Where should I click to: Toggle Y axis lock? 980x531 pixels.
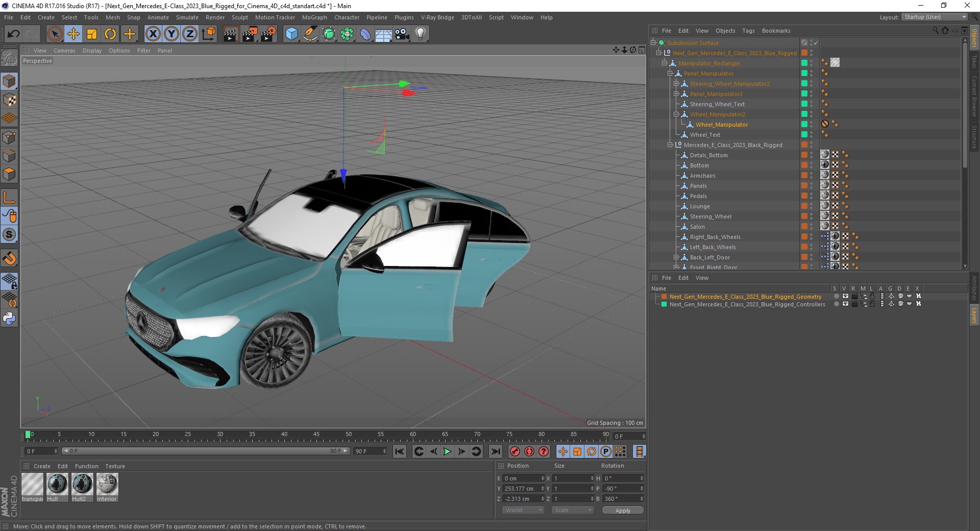171,34
